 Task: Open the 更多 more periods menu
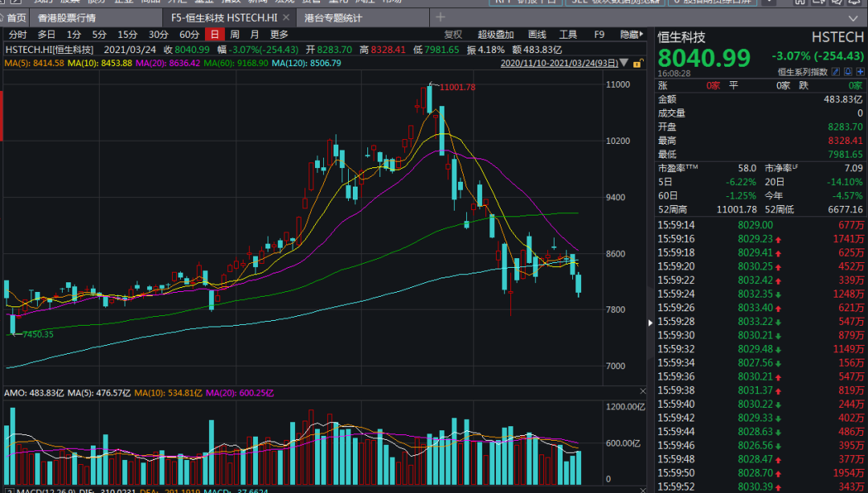pos(279,35)
